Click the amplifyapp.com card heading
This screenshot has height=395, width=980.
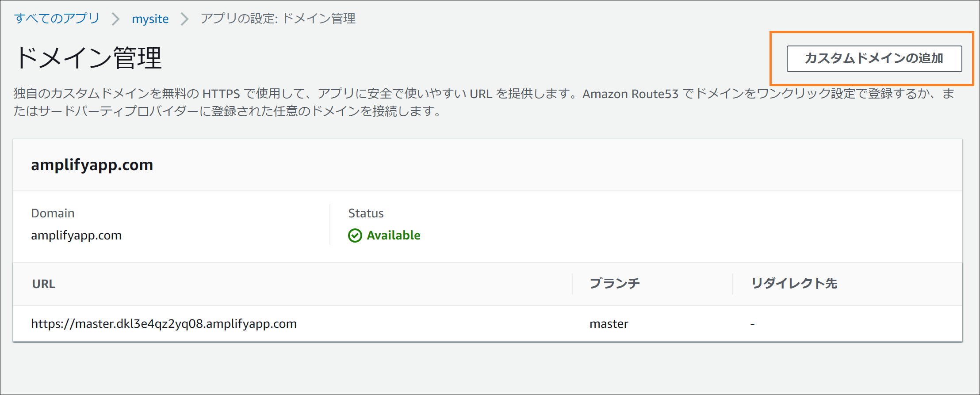pos(92,165)
